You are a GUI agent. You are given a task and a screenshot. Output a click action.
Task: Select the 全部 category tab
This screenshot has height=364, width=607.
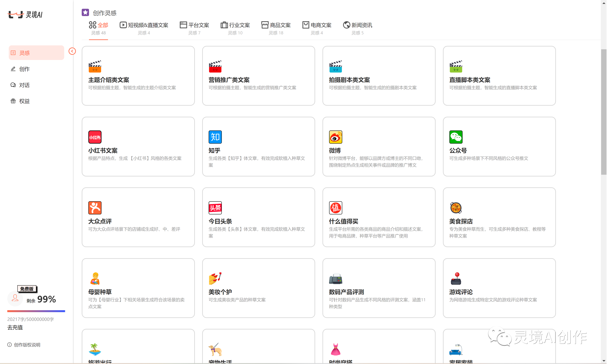98,29
